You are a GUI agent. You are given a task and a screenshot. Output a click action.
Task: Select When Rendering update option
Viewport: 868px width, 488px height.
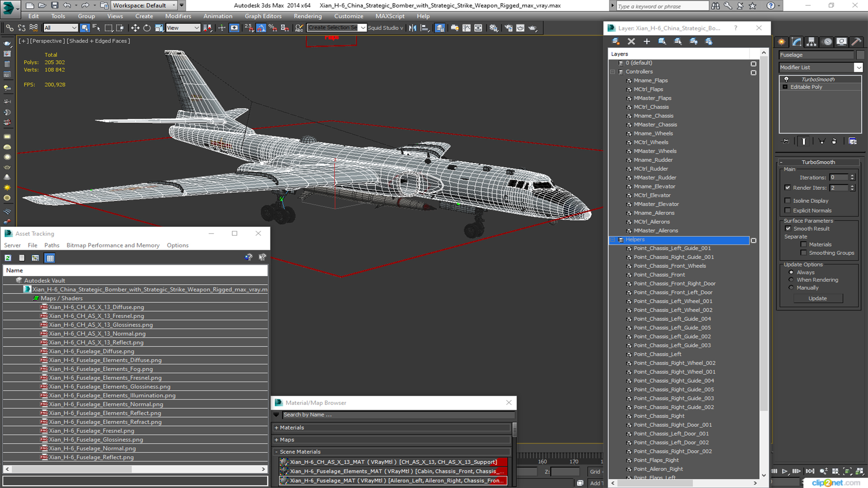click(791, 280)
